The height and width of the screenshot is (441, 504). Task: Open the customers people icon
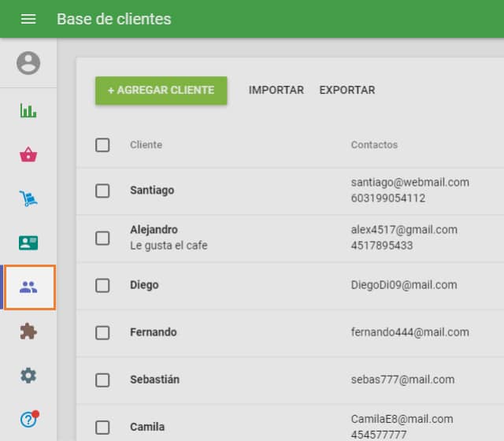[x=28, y=287]
